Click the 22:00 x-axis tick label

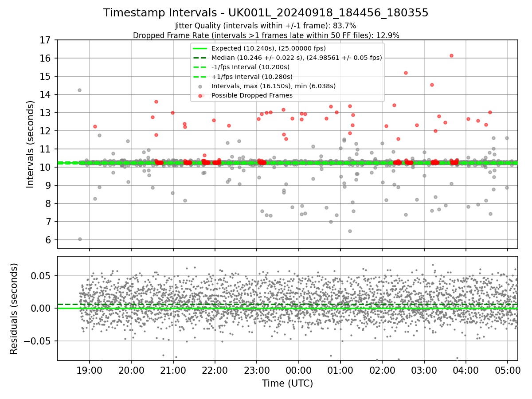click(x=215, y=371)
